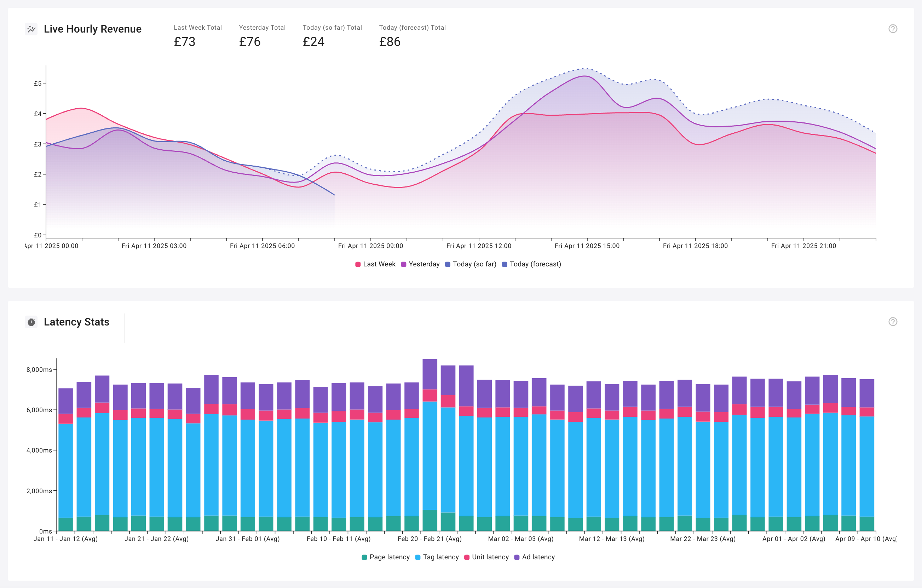Click the Today (forecast) Total £86 figure
The height and width of the screenshot is (588, 922).
[390, 41]
